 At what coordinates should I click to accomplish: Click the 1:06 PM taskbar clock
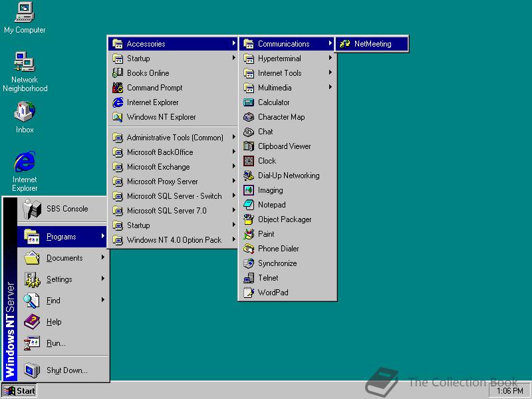point(510,391)
